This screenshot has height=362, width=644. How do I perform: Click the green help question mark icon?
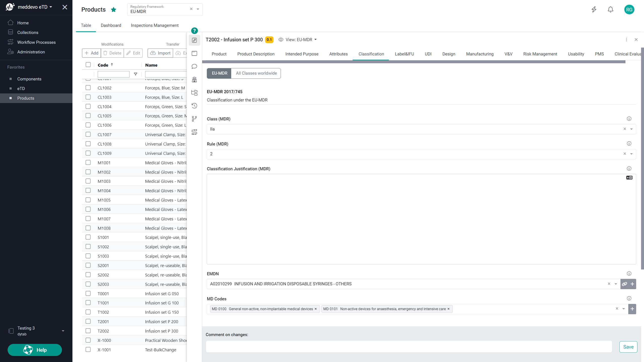(x=194, y=31)
